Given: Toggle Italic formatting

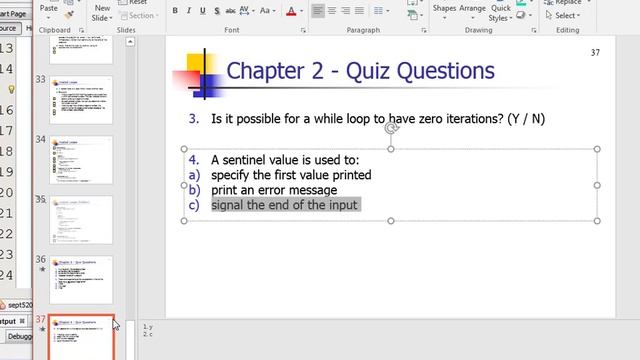Looking at the screenshot, I should point(189,11).
